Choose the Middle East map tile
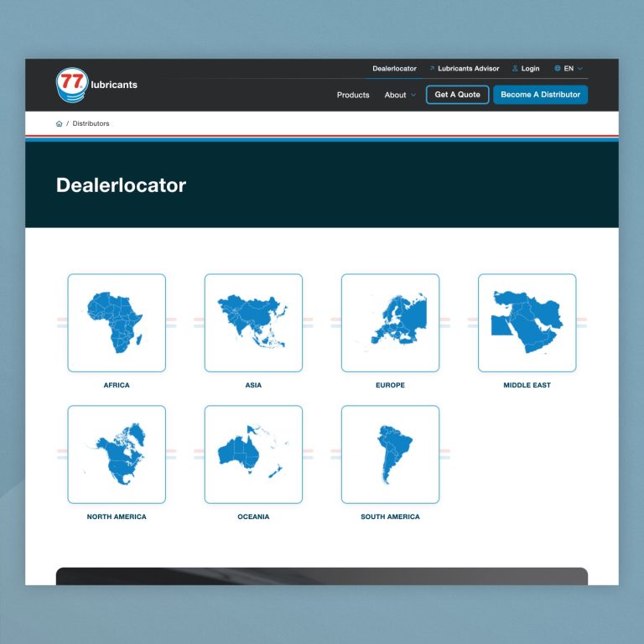This screenshot has height=644, width=644. coord(527,323)
